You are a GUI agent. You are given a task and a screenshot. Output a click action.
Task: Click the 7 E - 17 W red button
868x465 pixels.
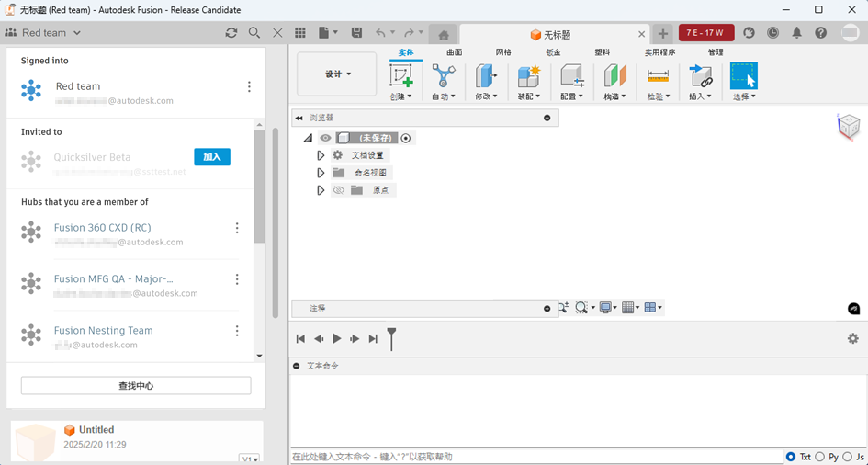point(706,33)
